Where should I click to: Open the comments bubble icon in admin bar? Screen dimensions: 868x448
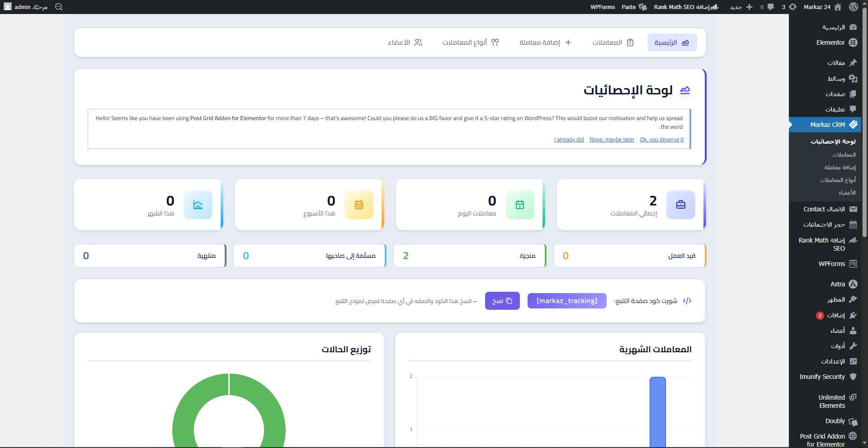(770, 7)
